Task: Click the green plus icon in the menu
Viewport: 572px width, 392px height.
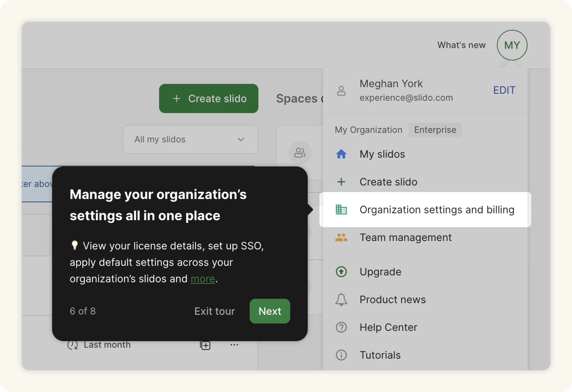Action: [341, 182]
